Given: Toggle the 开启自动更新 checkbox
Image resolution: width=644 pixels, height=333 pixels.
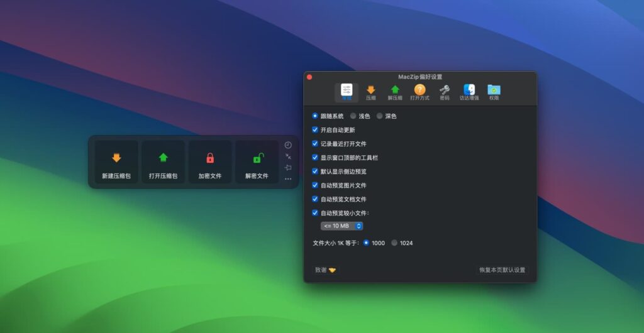Looking at the screenshot, I should (315, 129).
